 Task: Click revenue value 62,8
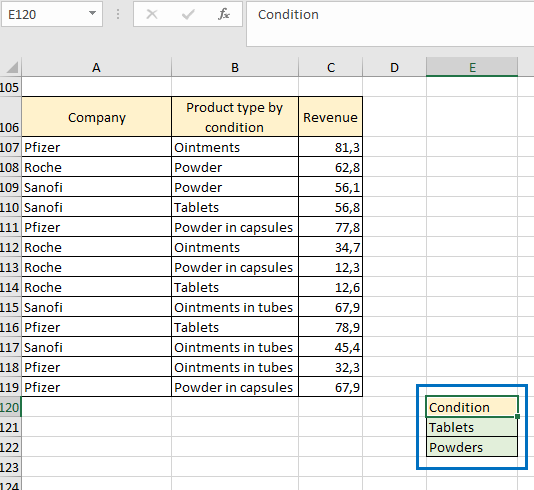pos(330,167)
